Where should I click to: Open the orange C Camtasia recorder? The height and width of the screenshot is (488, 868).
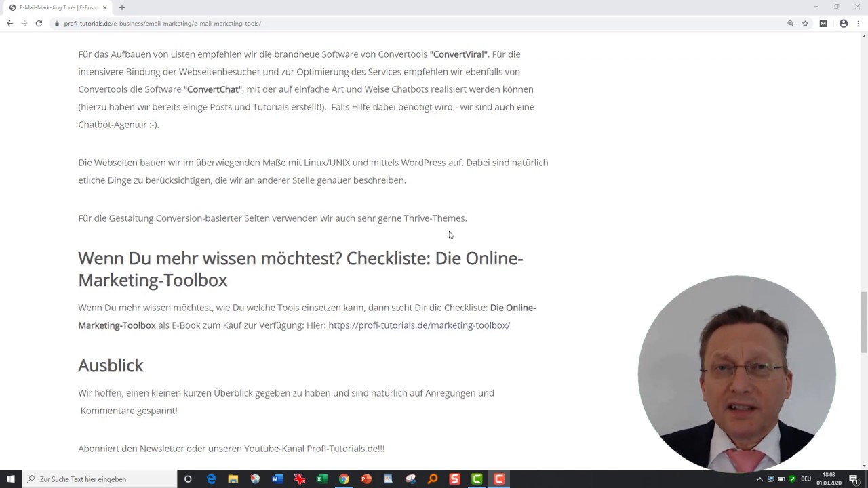click(x=499, y=479)
